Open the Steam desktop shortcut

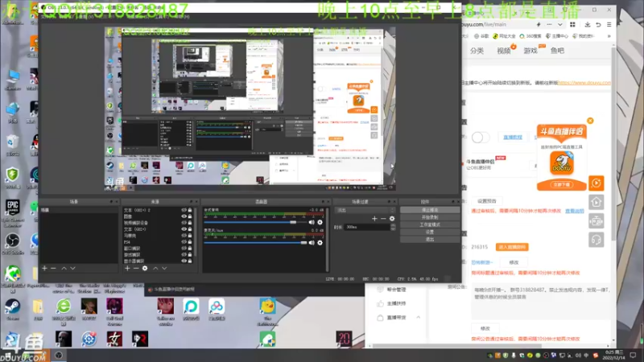tap(12, 310)
